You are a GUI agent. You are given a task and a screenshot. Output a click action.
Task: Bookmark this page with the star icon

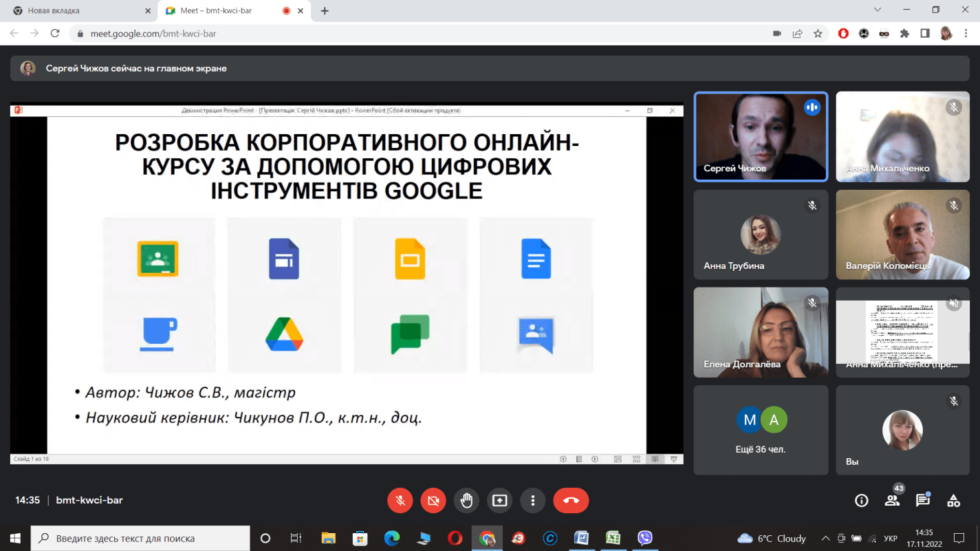818,33
